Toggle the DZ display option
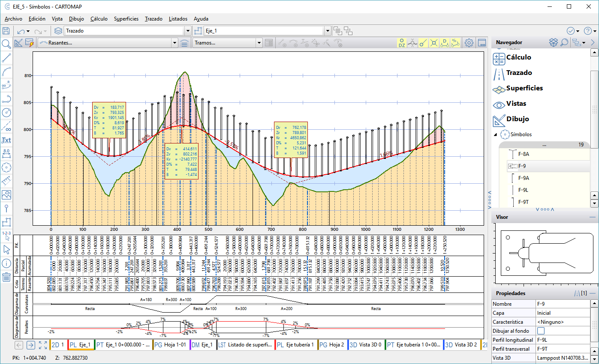 (402, 43)
